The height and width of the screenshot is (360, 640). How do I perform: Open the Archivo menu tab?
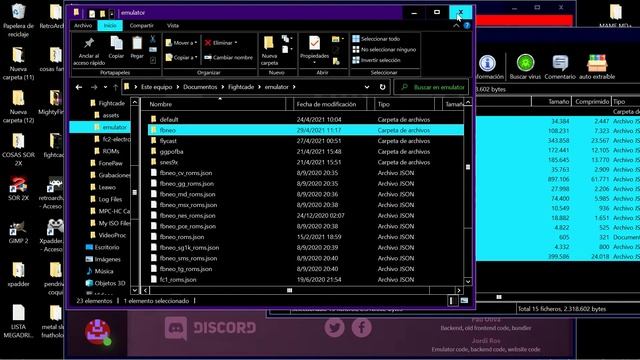tap(83, 25)
